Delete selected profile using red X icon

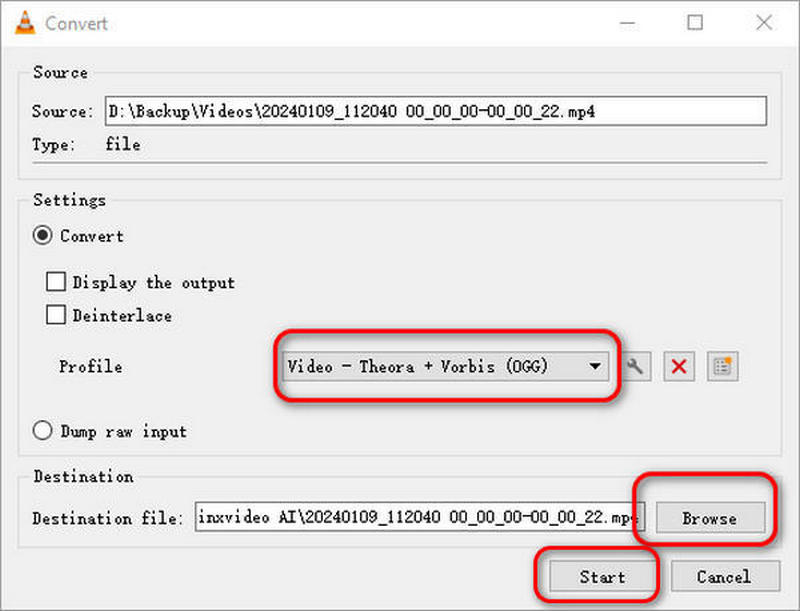[679, 367]
